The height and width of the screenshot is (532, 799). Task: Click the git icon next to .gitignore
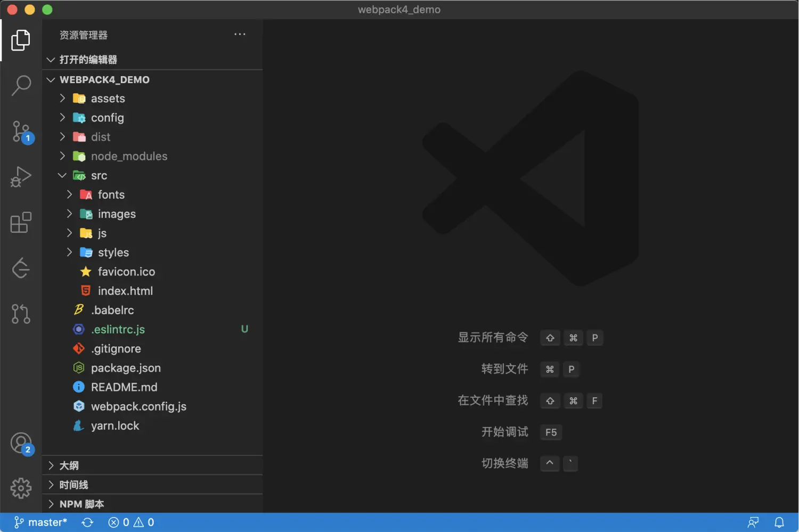click(79, 348)
